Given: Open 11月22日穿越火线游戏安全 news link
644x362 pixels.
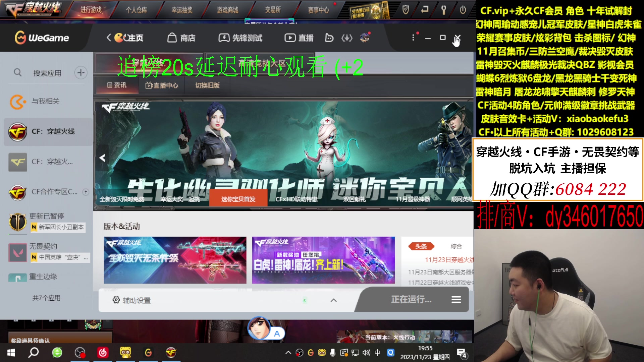Looking at the screenshot, I should [x=441, y=283].
